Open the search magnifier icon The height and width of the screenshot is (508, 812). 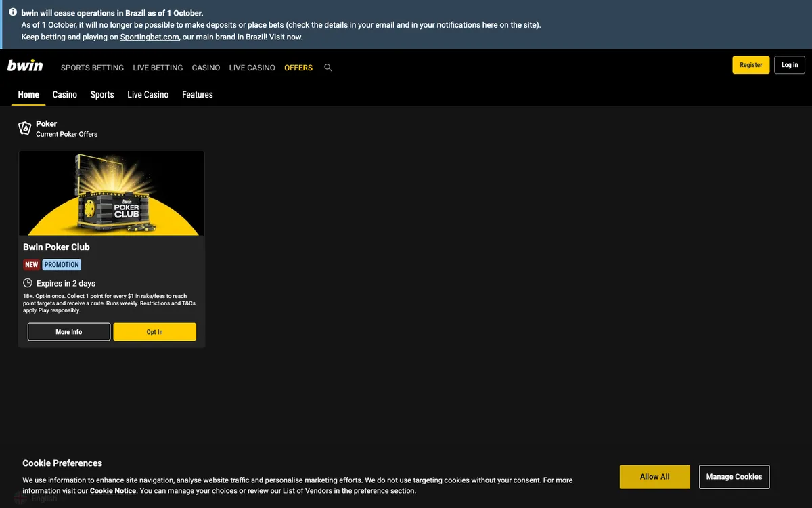328,68
